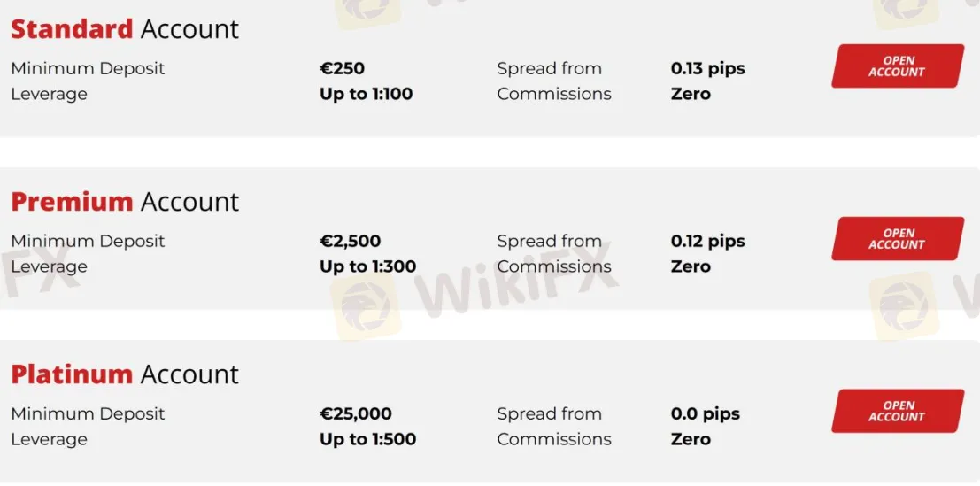Click Premium account Spread from label
The height and width of the screenshot is (486, 980).
550,241
